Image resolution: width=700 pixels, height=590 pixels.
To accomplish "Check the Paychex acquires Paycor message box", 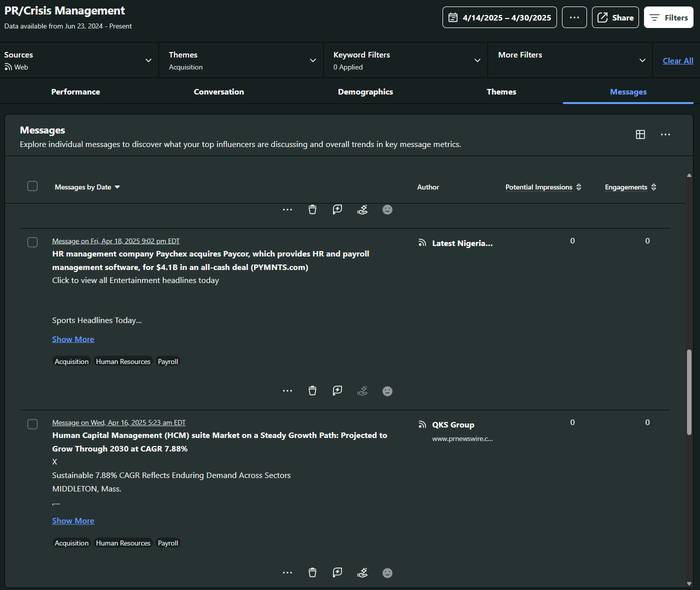I will pyautogui.click(x=32, y=242).
